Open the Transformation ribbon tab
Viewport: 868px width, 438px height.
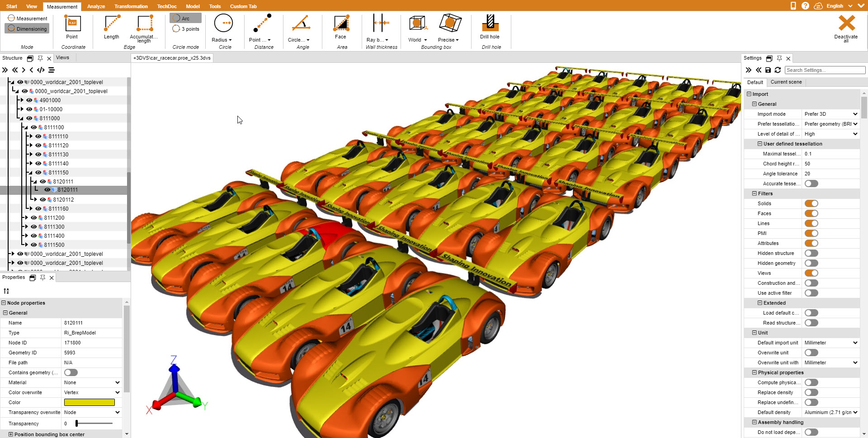click(x=131, y=6)
